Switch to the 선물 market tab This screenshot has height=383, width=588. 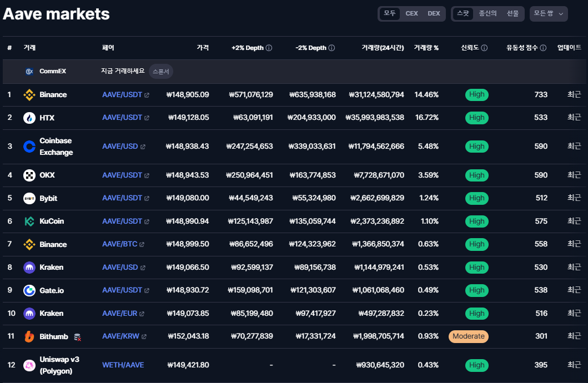pos(512,14)
